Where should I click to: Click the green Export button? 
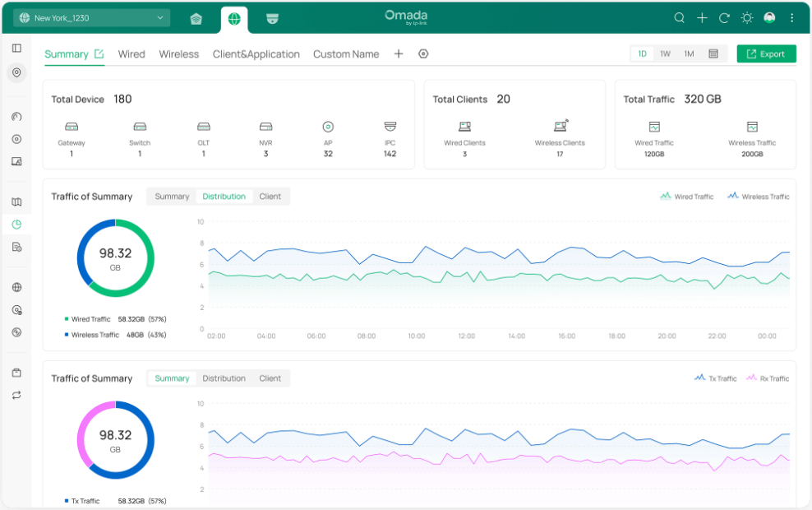(x=766, y=53)
